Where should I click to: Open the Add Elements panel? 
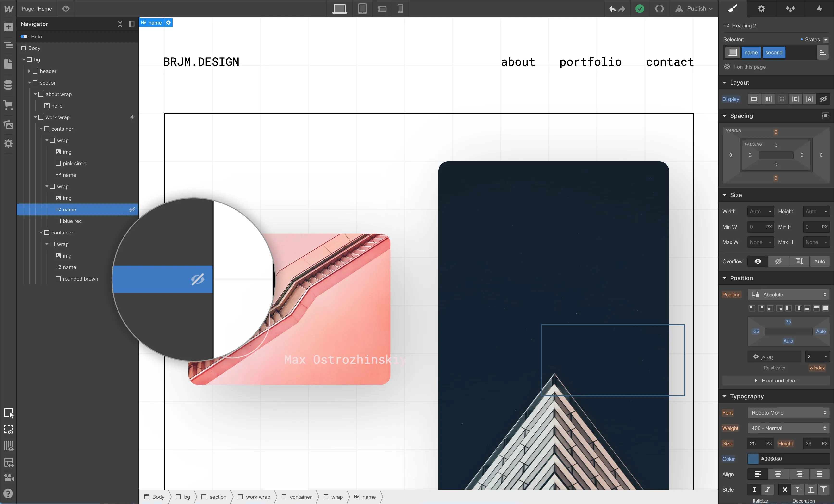point(8,27)
